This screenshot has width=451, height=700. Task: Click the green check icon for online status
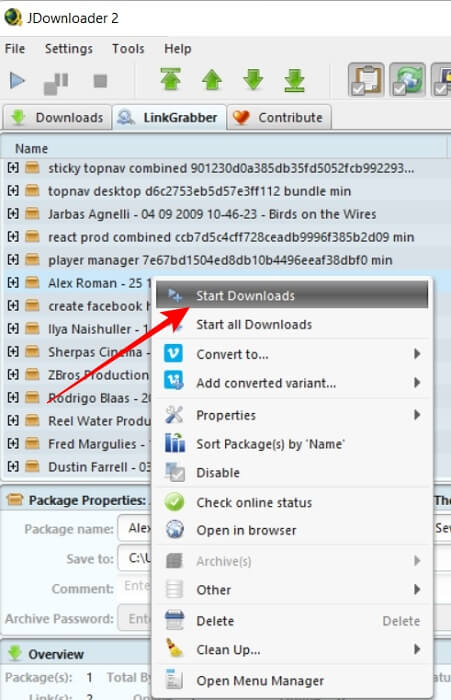pos(174,502)
